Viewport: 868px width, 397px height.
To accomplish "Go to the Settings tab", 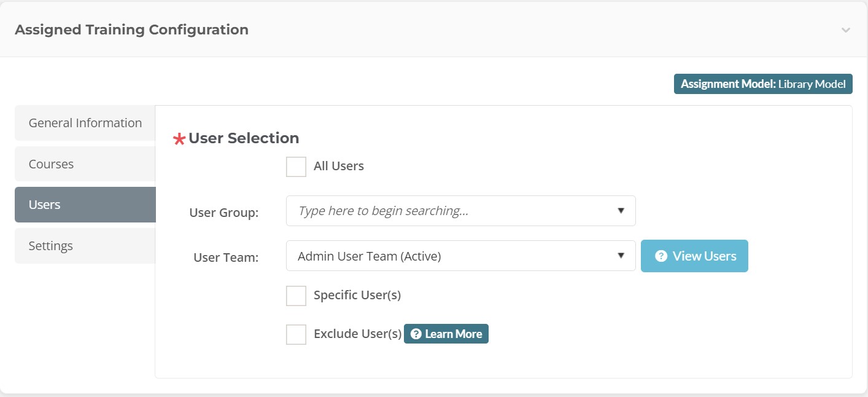I will 85,246.
